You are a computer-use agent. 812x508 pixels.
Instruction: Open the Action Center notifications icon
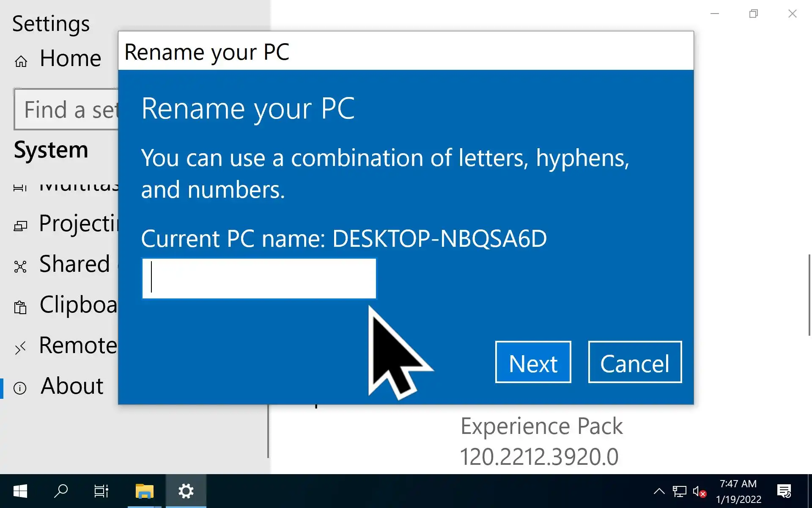click(x=784, y=491)
